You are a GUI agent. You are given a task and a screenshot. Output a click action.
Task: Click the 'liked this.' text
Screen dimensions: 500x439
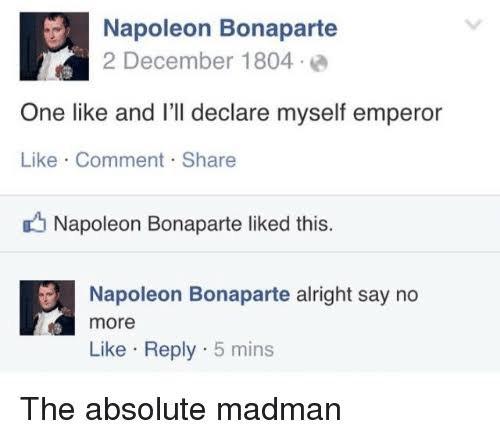point(291,224)
